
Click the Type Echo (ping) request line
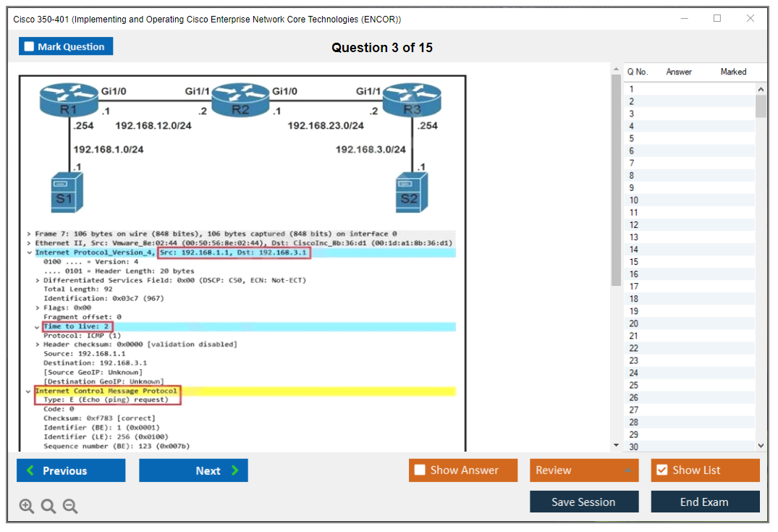point(106,400)
